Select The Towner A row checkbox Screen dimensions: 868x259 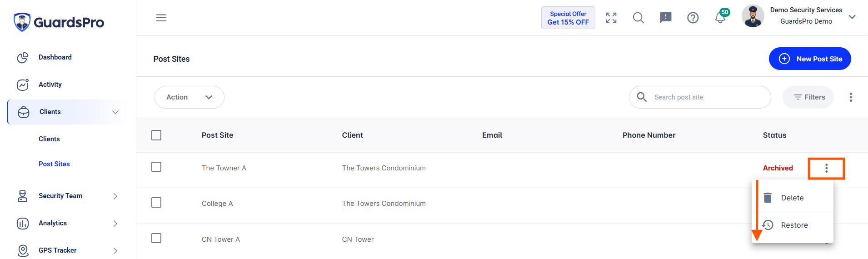pos(156,167)
